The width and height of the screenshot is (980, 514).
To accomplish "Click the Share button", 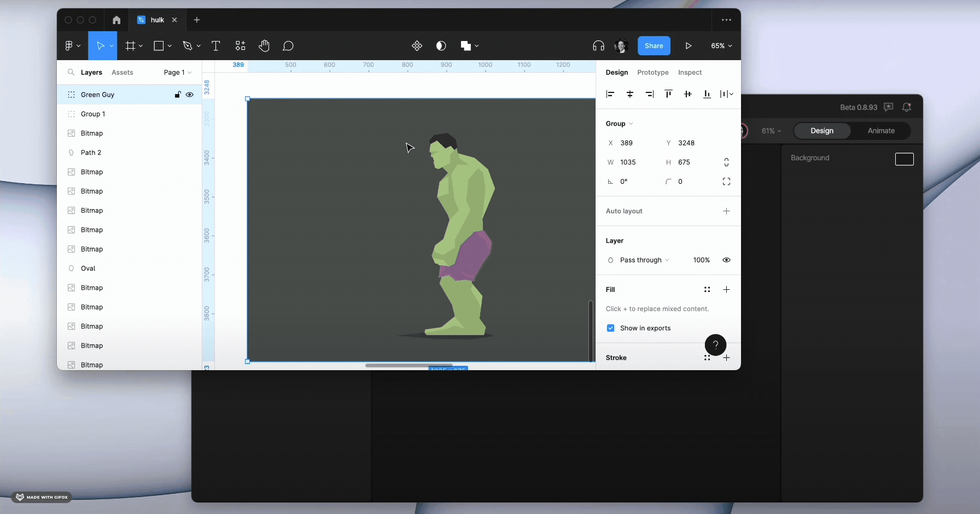I will click(654, 46).
